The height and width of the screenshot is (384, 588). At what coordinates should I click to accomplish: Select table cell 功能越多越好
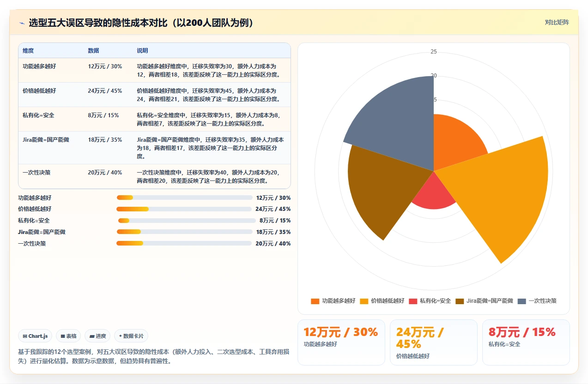click(39, 66)
